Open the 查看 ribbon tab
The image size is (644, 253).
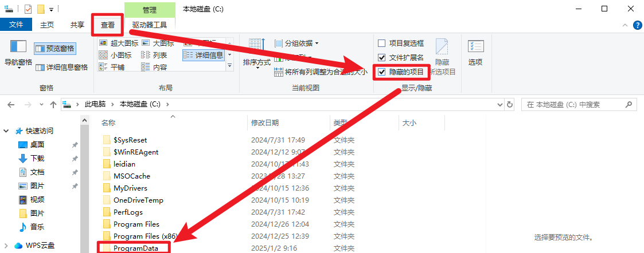tap(108, 25)
